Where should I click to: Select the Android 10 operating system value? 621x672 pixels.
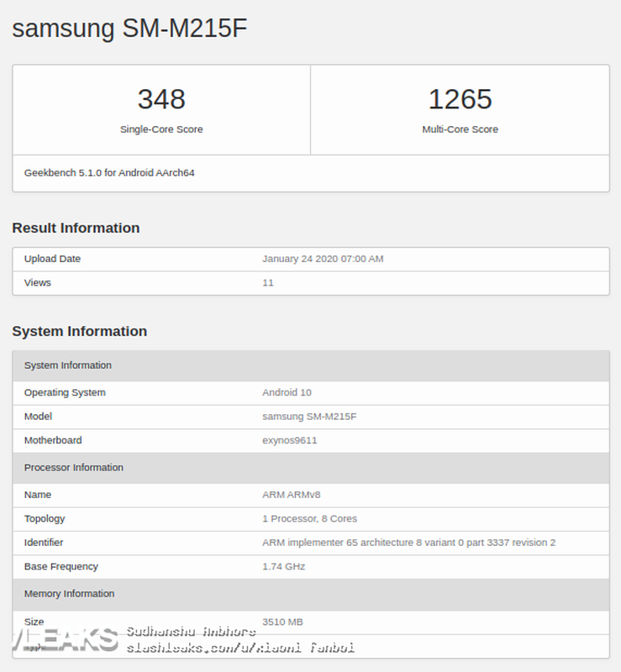[x=287, y=392]
